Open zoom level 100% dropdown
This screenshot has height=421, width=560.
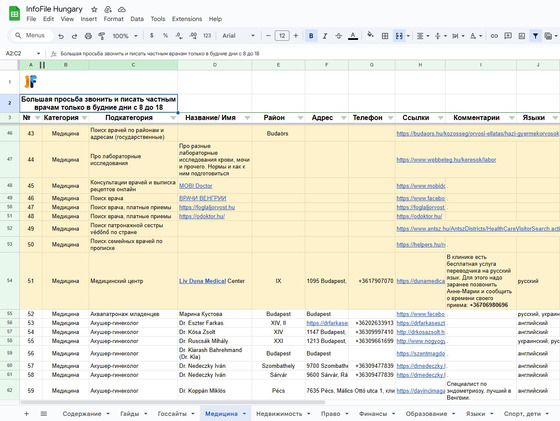(125, 36)
